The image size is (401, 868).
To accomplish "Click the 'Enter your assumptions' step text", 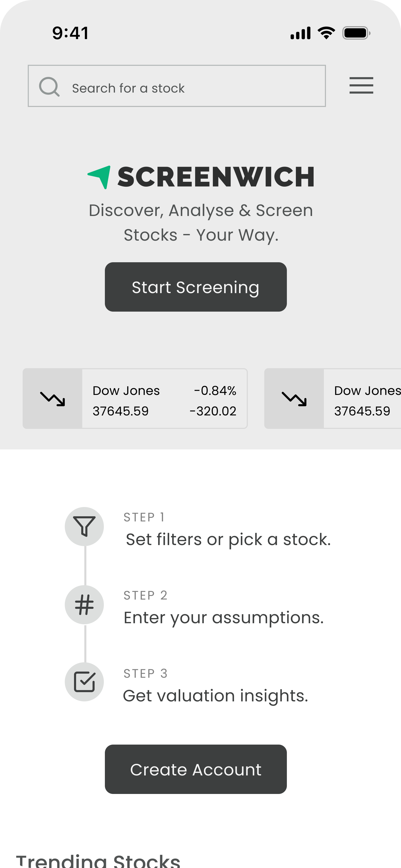I will 223,618.
